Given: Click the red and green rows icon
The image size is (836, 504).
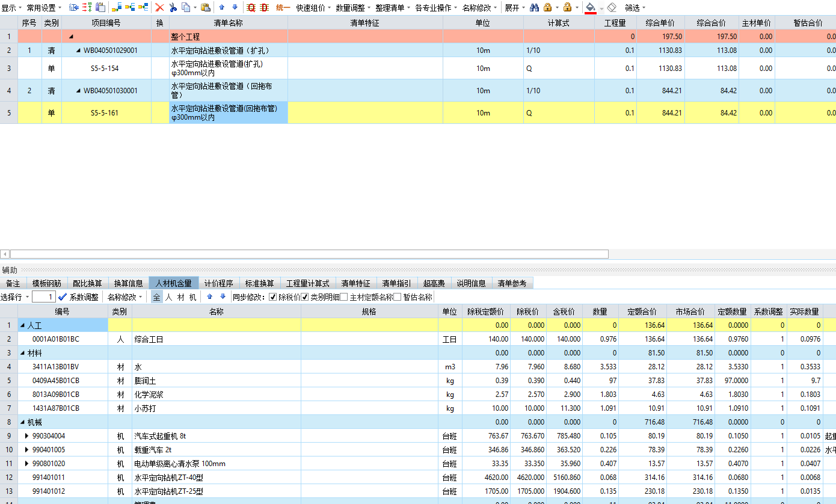Looking at the screenshot, I should [x=87, y=7].
